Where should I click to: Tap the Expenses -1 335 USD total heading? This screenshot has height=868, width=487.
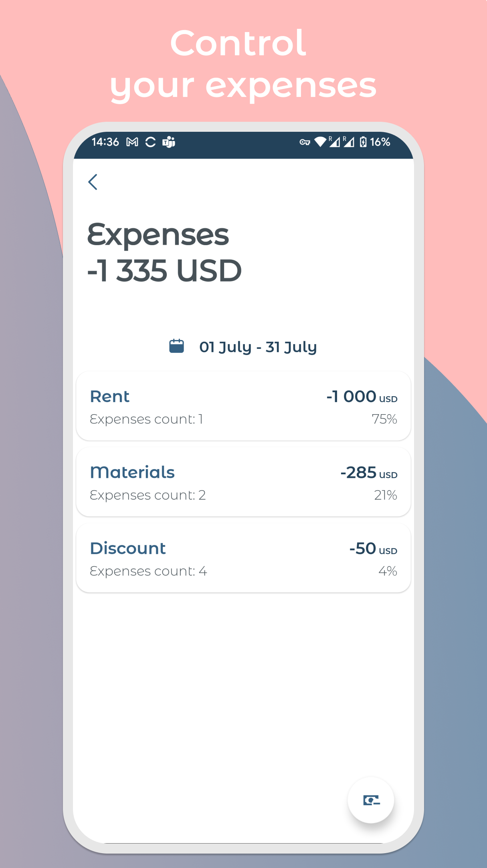coord(164,252)
